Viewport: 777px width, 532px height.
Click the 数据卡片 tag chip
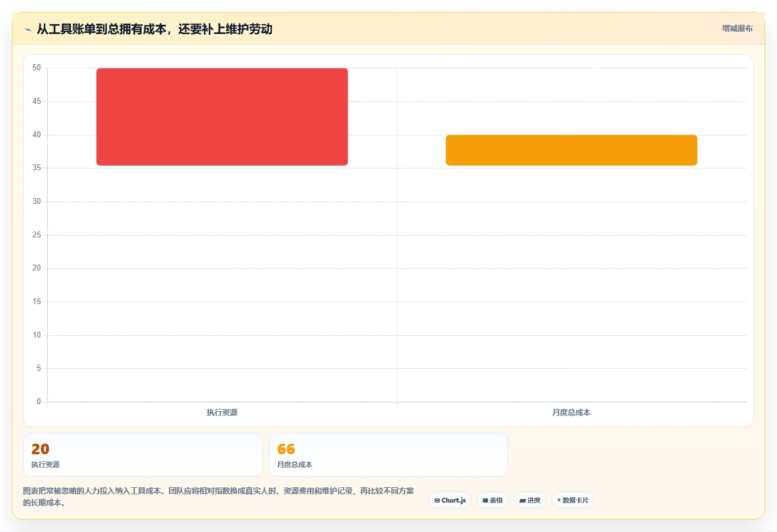(x=572, y=500)
